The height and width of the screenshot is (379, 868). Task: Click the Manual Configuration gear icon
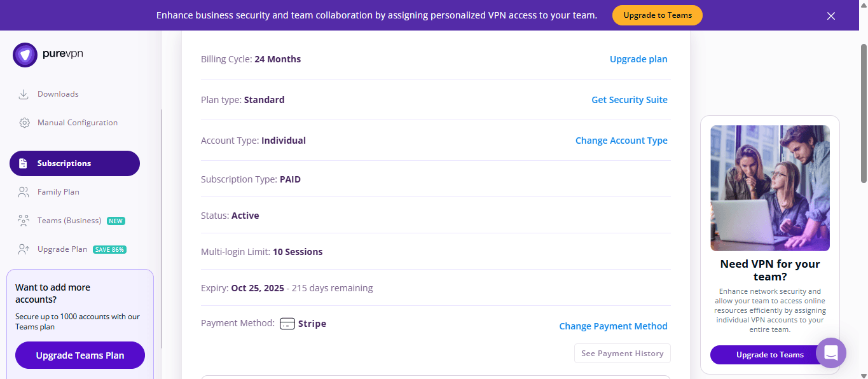pos(24,123)
